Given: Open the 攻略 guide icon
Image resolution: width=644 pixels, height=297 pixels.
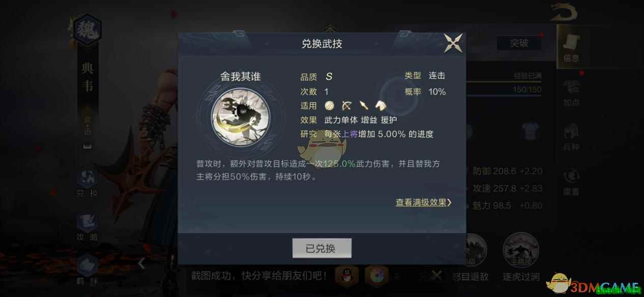Looking at the screenshot, I should [87, 227].
